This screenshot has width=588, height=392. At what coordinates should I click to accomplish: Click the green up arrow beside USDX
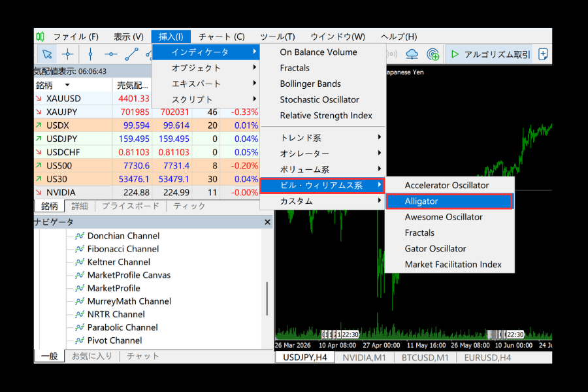click(x=39, y=125)
